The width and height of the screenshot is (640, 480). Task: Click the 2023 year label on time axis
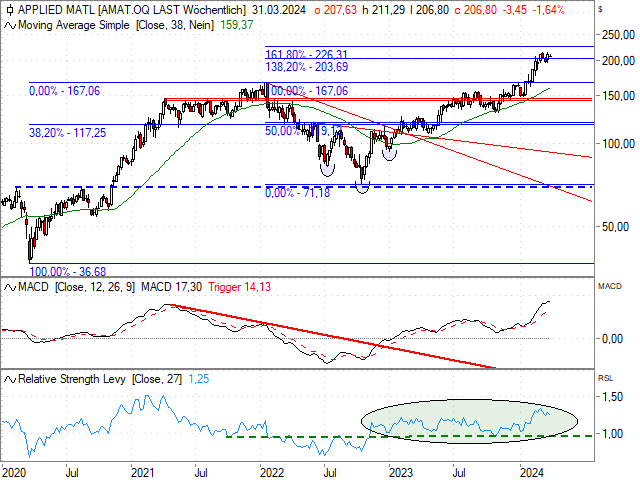(x=401, y=473)
